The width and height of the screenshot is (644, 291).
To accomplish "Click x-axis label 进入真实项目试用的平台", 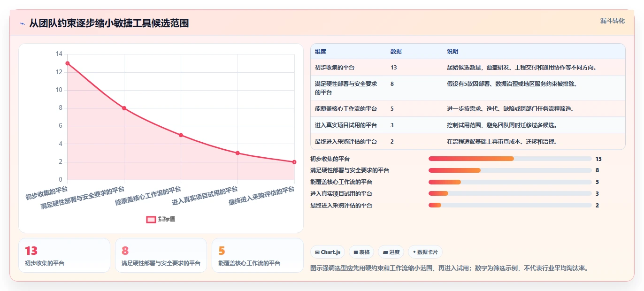I will [x=205, y=196].
